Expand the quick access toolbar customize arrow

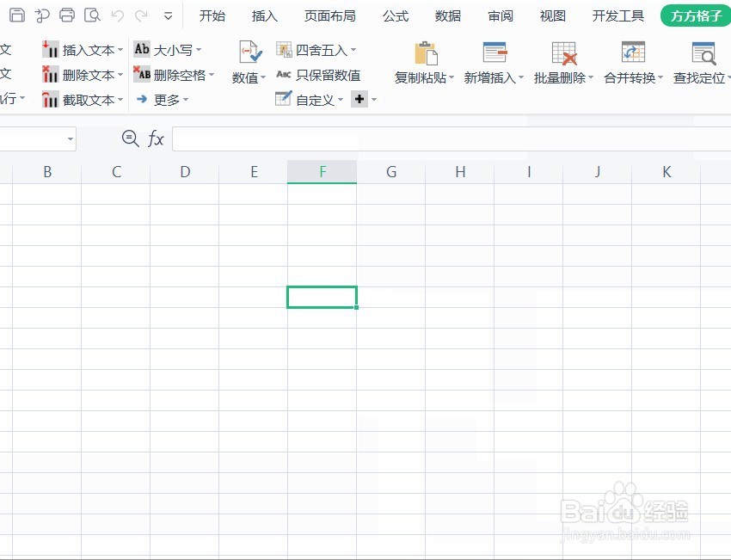click(169, 16)
